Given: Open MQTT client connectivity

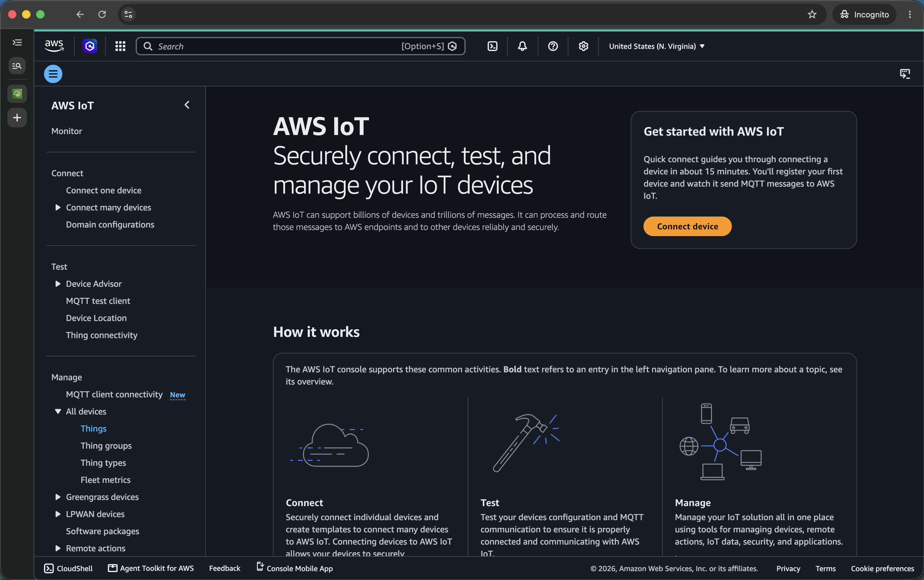Looking at the screenshot, I should click(x=114, y=395).
